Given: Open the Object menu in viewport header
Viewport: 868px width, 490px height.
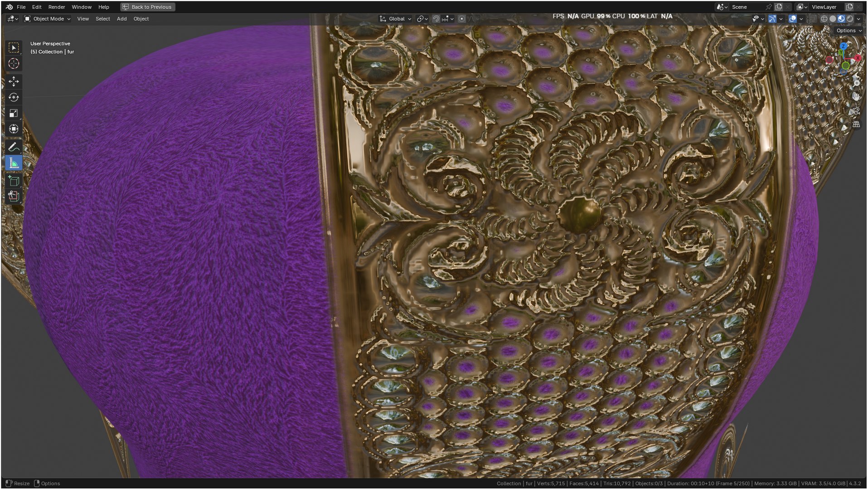Looking at the screenshot, I should tap(141, 19).
